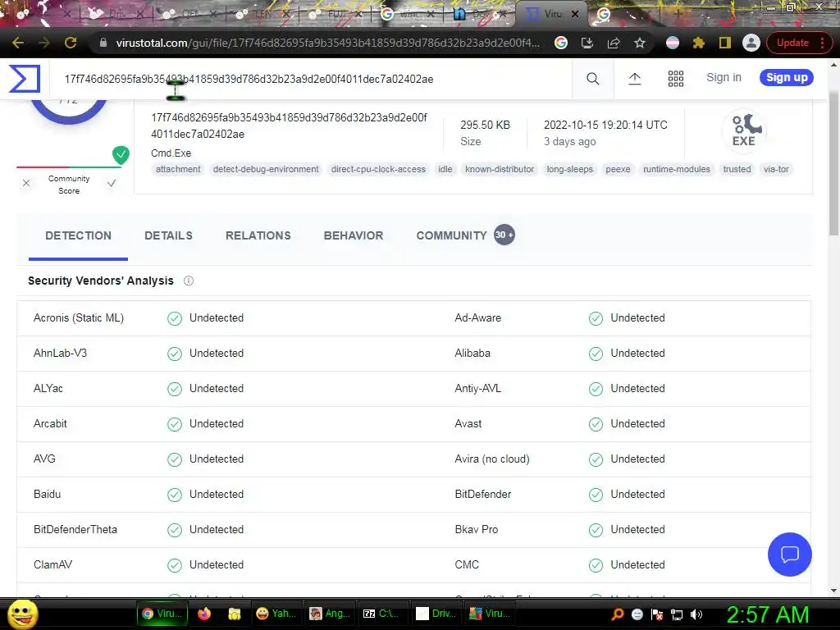This screenshot has width=840, height=630.
Task: Click the smiley face Start button
Action: [x=22, y=614]
